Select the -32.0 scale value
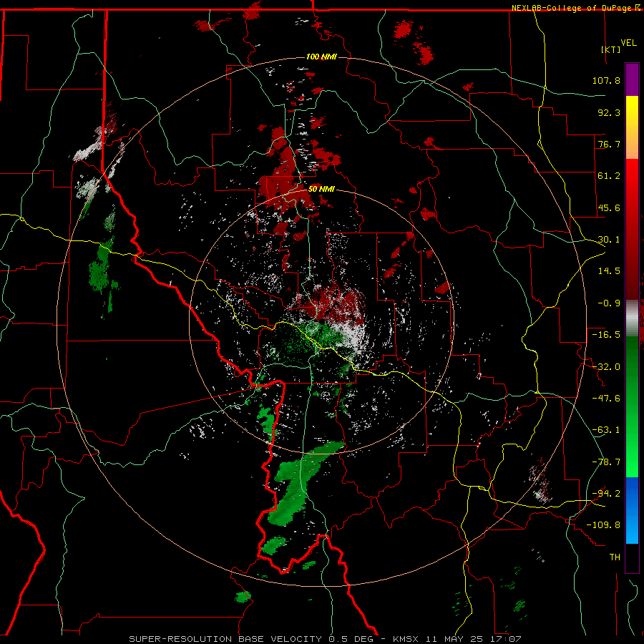This screenshot has width=644, height=644. click(x=606, y=367)
